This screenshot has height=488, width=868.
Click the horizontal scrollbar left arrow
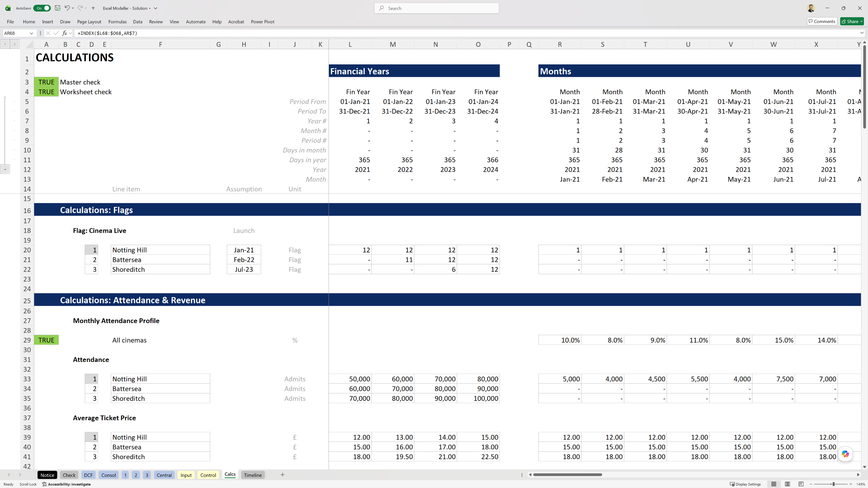[x=530, y=475]
